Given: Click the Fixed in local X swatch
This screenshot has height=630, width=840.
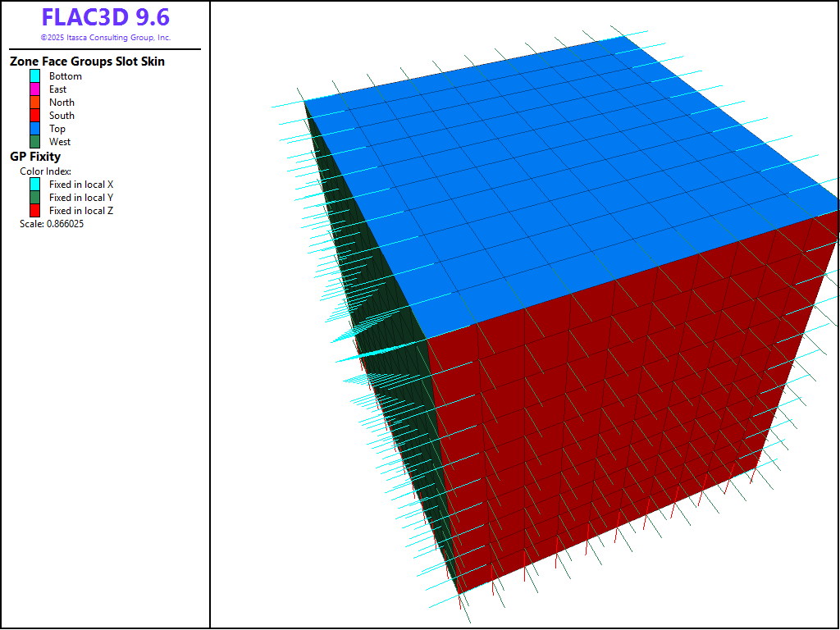Looking at the screenshot, I should tap(35, 185).
